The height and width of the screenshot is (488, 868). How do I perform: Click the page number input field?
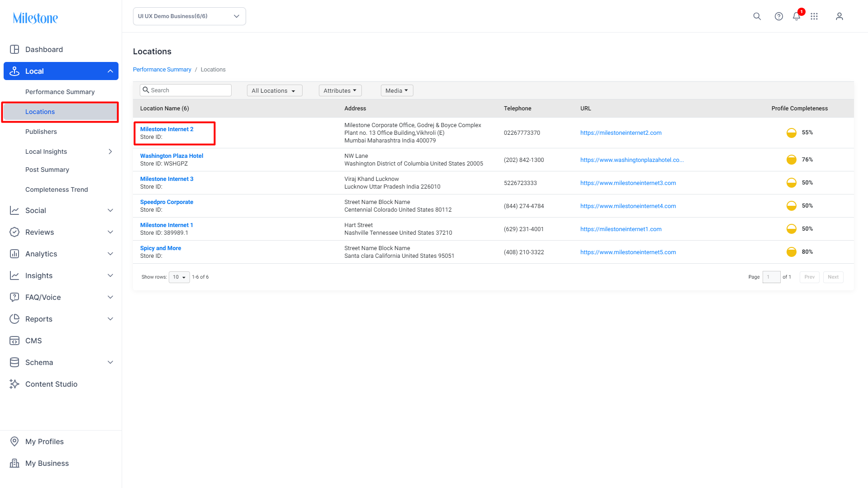pos(771,277)
